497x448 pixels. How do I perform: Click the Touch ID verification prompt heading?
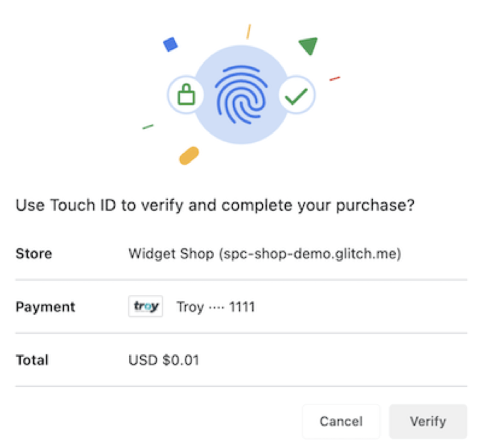click(x=215, y=205)
